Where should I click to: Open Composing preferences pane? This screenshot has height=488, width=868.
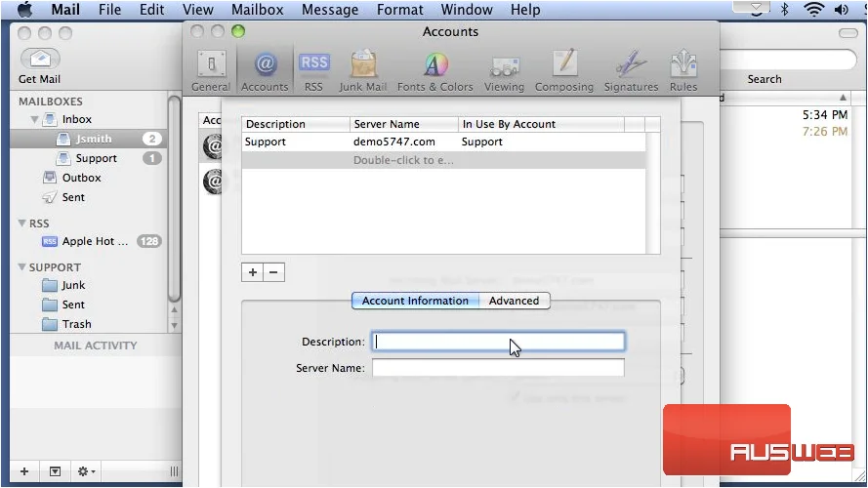(x=564, y=71)
